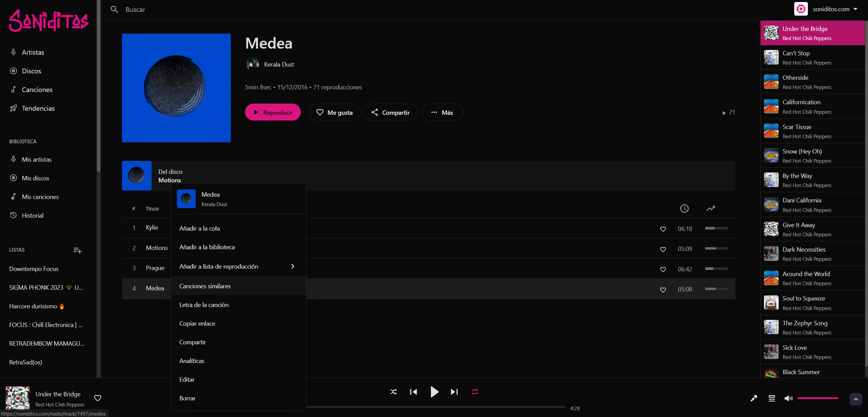Click the Reproducir button

tap(273, 112)
